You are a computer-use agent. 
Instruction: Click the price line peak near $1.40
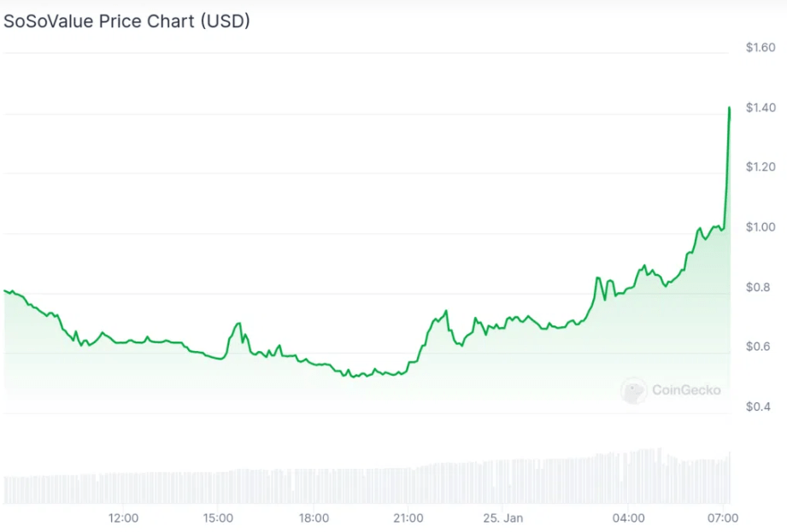(729, 108)
